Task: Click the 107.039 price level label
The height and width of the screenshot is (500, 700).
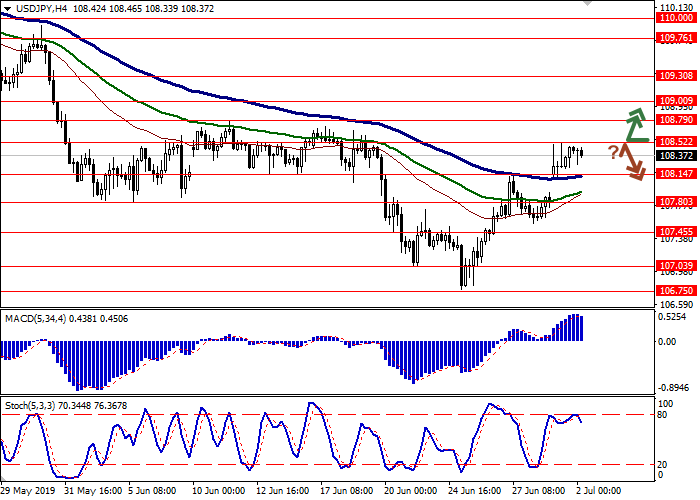Action: [675, 266]
